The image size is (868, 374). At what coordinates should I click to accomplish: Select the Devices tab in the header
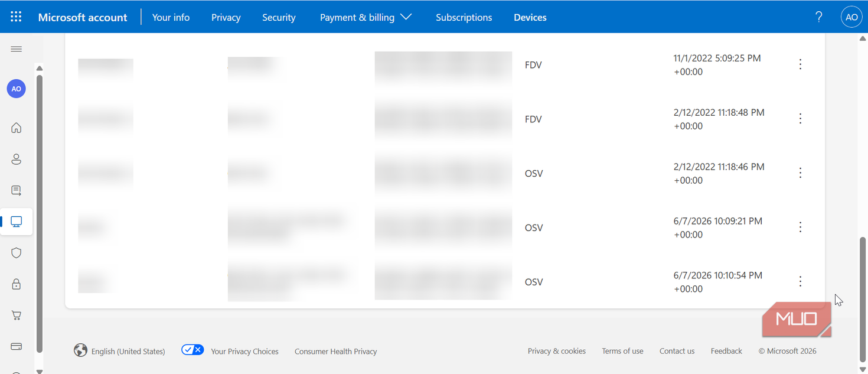coord(530,17)
